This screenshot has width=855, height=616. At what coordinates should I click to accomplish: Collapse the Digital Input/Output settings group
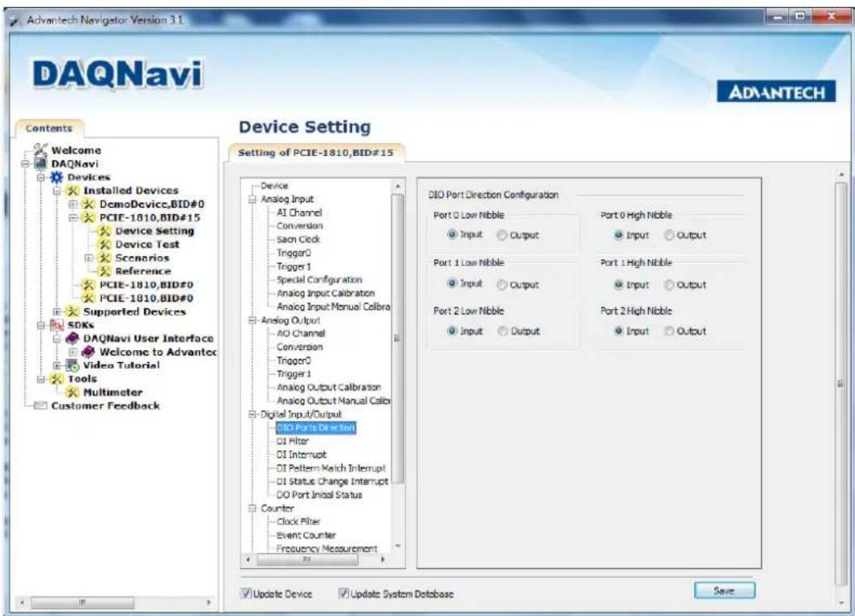[x=252, y=415]
